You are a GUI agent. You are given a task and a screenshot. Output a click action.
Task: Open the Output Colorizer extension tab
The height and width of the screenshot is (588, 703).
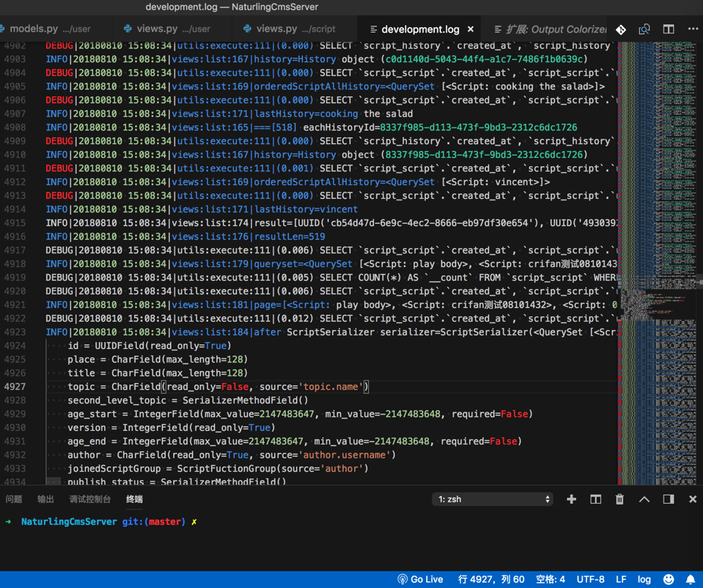[x=550, y=30]
